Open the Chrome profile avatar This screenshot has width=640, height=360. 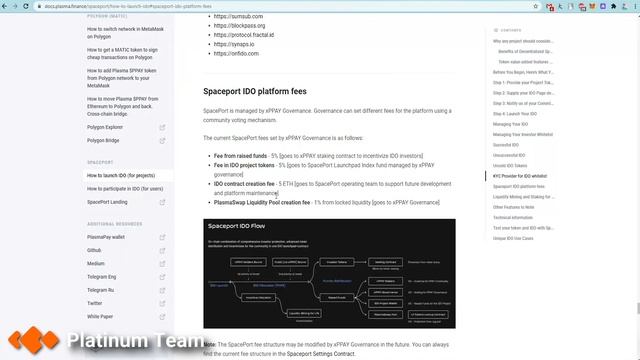pyautogui.click(x=624, y=7)
